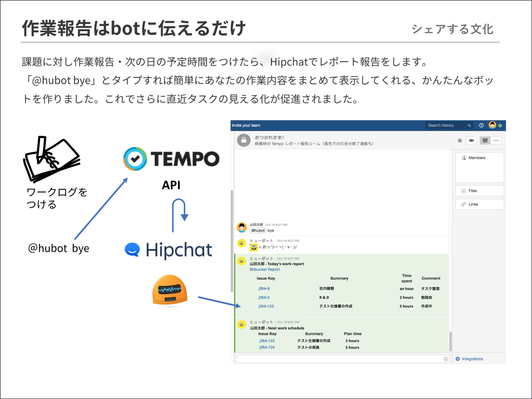Toggle the room notifications icon

coord(460,141)
